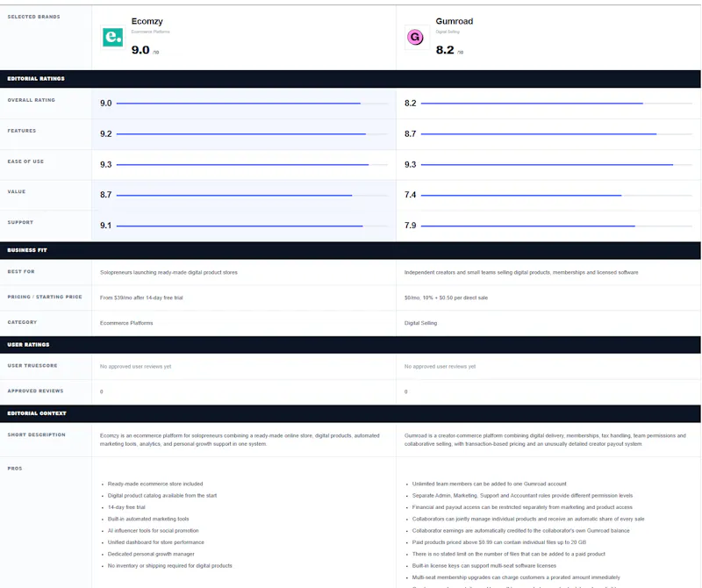
Task: Click the Gumroad Ease of Use bar
Action: 556,165
